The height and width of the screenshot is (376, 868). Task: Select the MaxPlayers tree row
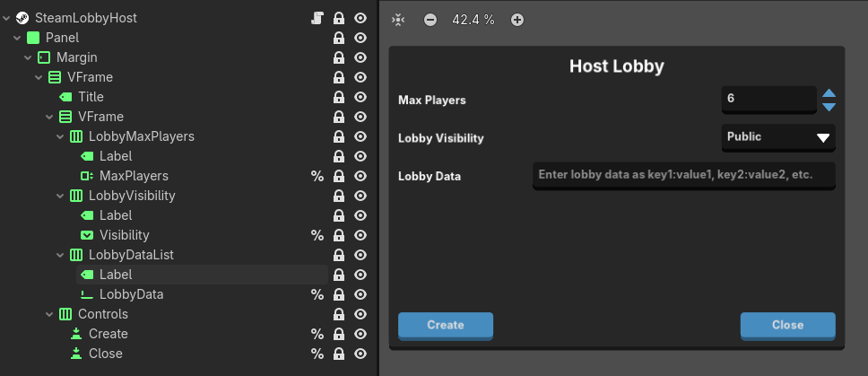(x=202, y=176)
